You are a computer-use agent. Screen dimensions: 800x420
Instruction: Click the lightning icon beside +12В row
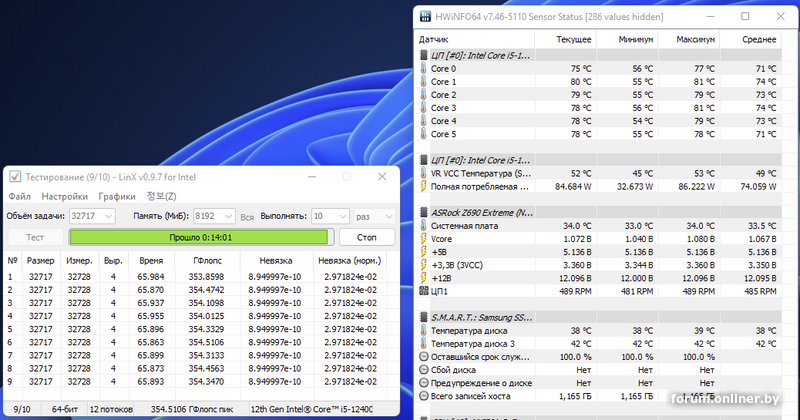(424, 278)
